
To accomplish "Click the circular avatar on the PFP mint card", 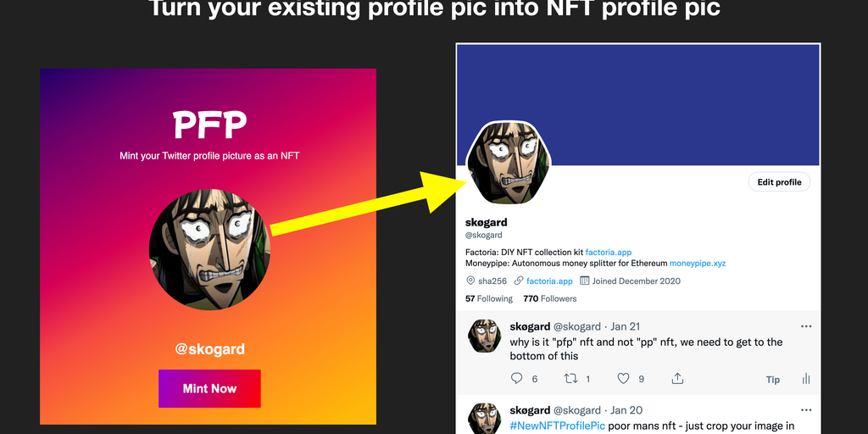I will 209,250.
